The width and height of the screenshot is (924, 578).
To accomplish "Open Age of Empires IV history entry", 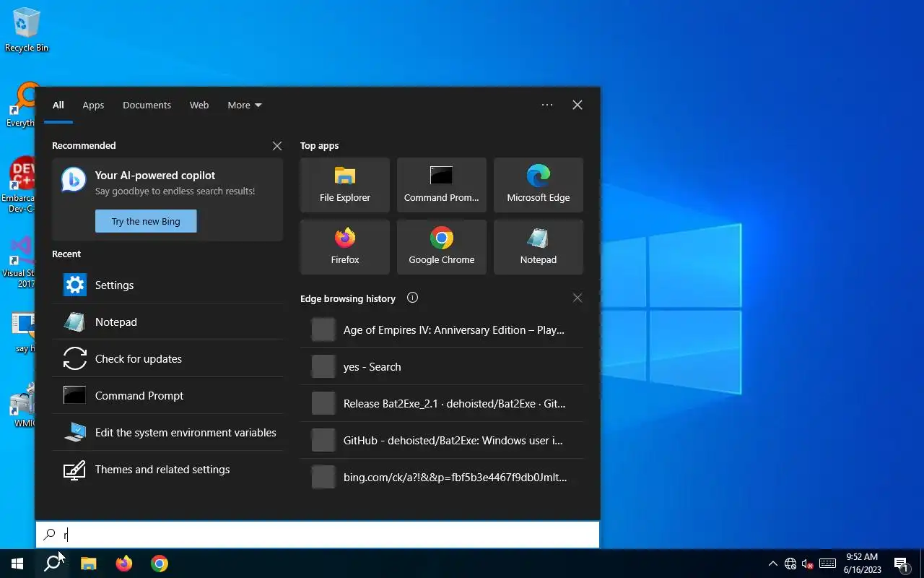I will pos(442,329).
